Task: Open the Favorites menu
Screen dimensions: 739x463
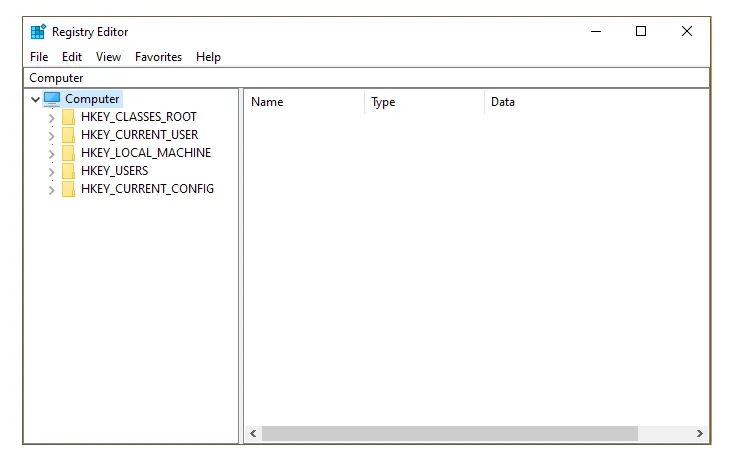Action: [x=158, y=57]
